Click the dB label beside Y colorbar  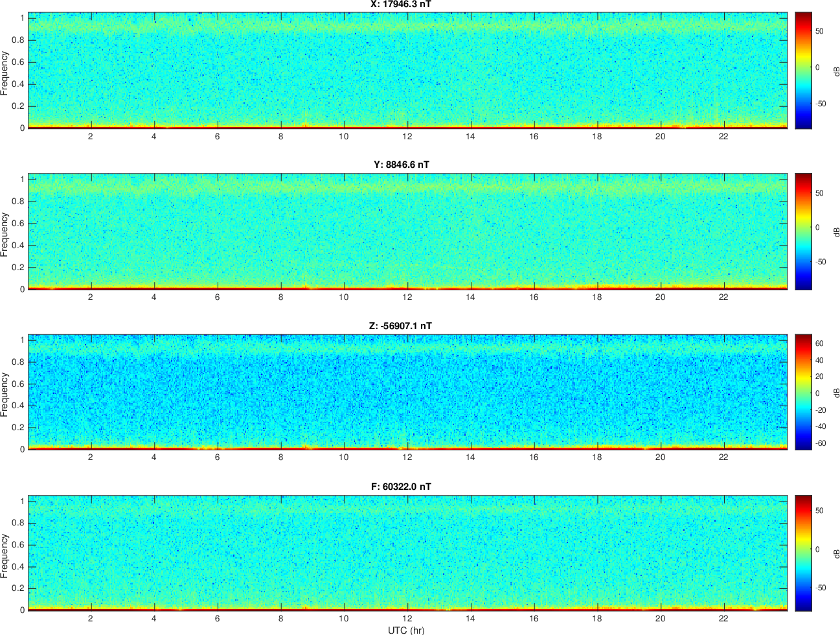tap(836, 231)
